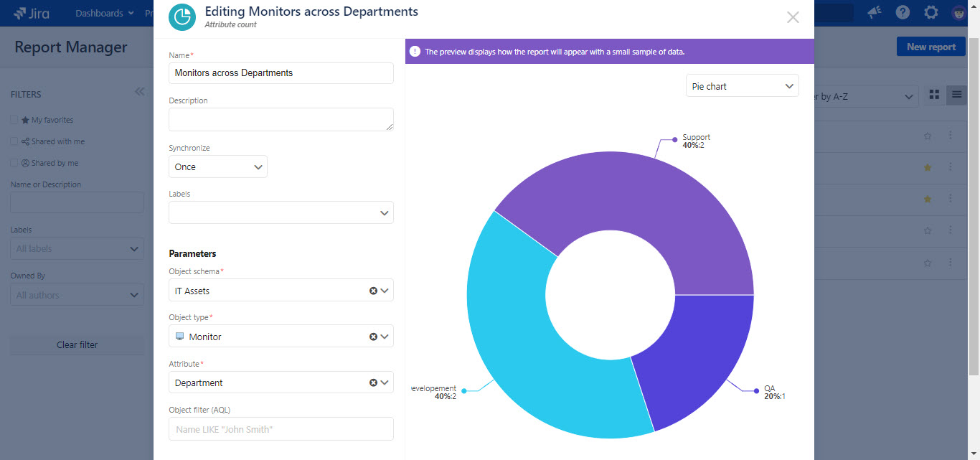The image size is (980, 460).
Task: Open the help question mark icon
Action: click(x=902, y=12)
